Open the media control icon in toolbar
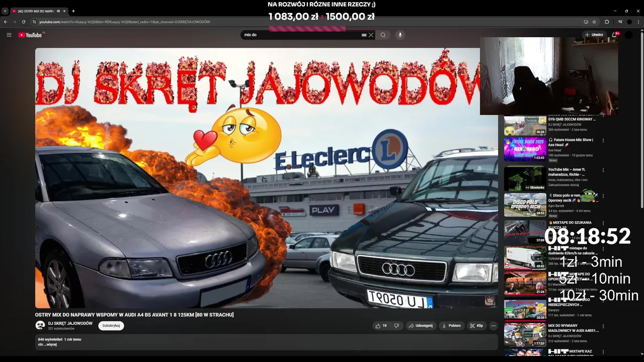644x362 pixels. (620, 22)
